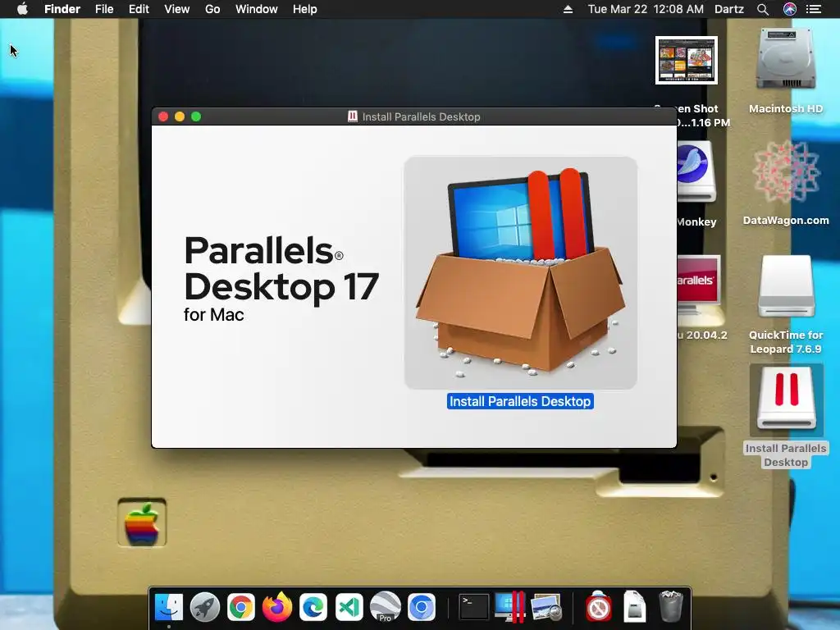Open the Install Parallels Desktop box icon
This screenshot has width=840, height=630.
521,272
